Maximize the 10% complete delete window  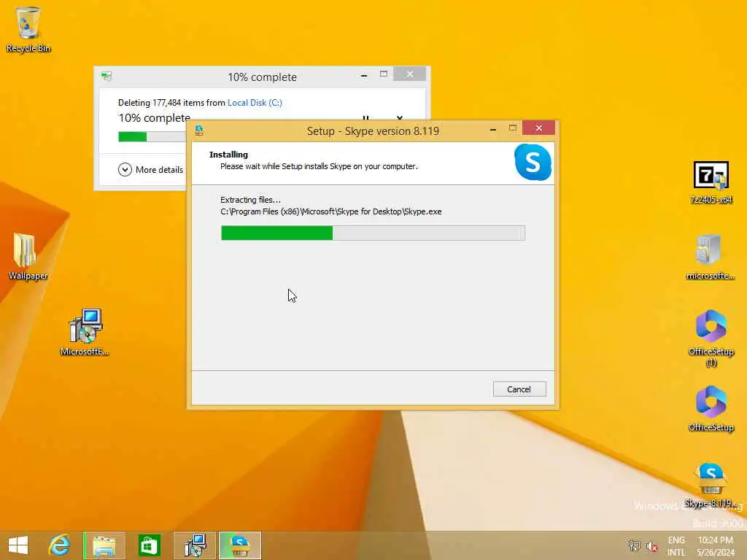click(384, 74)
